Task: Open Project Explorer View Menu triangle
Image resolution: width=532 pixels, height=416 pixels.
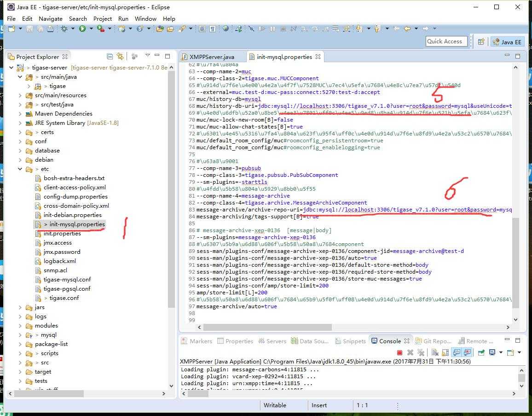Action: [148, 55]
